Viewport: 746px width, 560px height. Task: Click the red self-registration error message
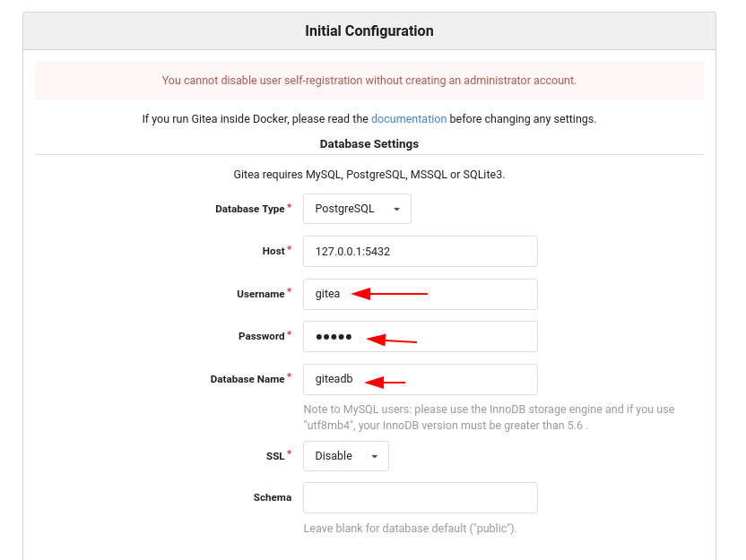coord(369,81)
